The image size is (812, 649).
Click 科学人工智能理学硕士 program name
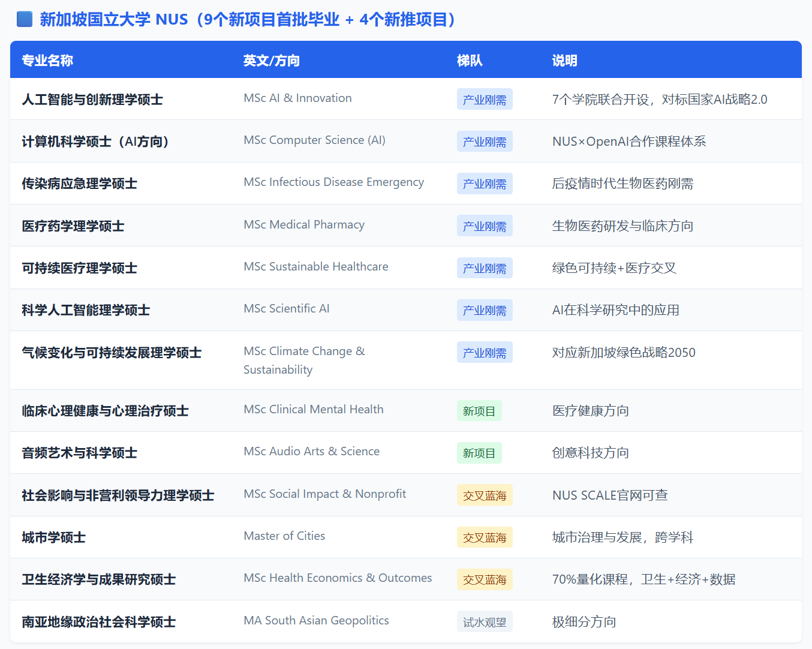click(86, 310)
